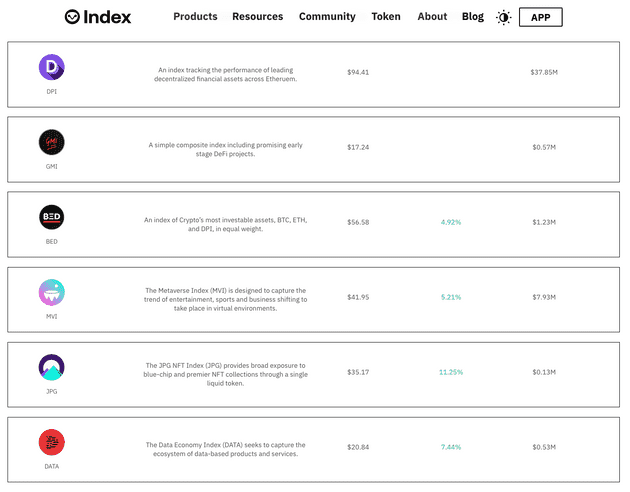Click the GMI description about early stage DeFi

(x=225, y=149)
